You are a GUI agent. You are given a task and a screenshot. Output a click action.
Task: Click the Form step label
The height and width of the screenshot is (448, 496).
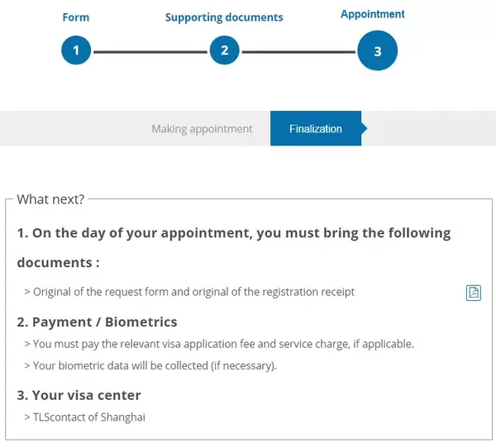(x=76, y=17)
